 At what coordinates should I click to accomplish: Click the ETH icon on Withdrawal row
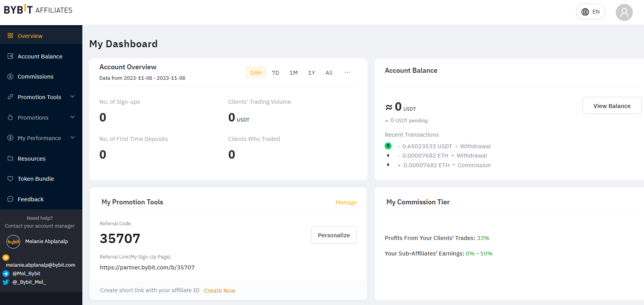[x=388, y=156]
